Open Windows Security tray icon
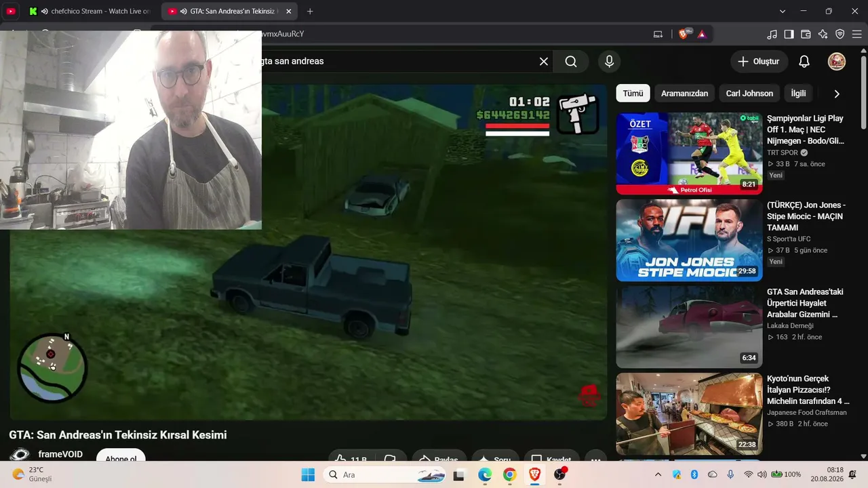The width and height of the screenshot is (868, 488). 676,474
